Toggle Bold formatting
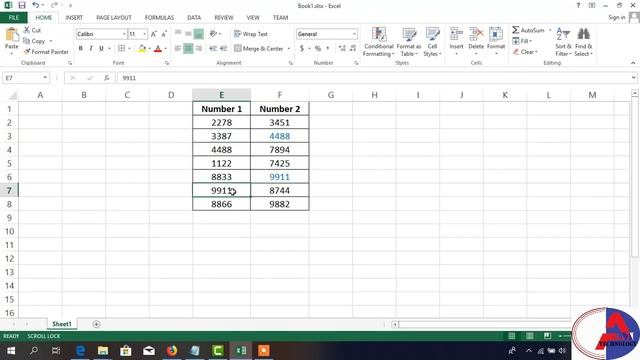Image resolution: width=640 pixels, height=360 pixels. pos(81,48)
